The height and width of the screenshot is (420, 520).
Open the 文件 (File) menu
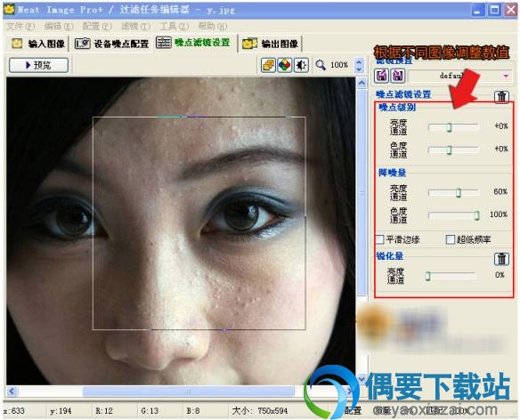20,26
